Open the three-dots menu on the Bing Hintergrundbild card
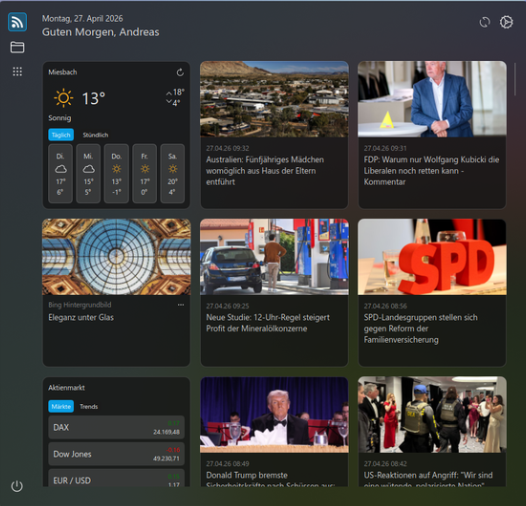The width and height of the screenshot is (526, 506). (x=181, y=305)
